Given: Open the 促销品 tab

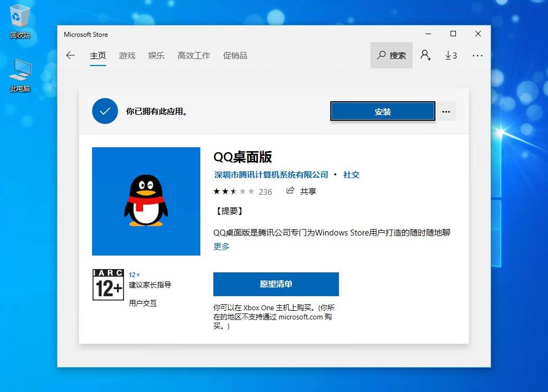Looking at the screenshot, I should tap(235, 56).
